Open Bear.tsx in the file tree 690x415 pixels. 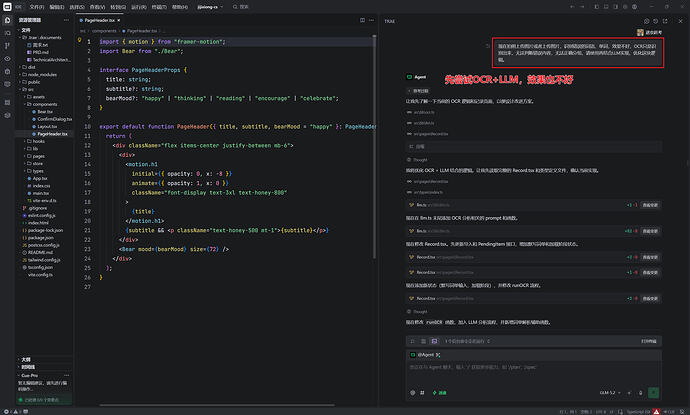pos(45,112)
